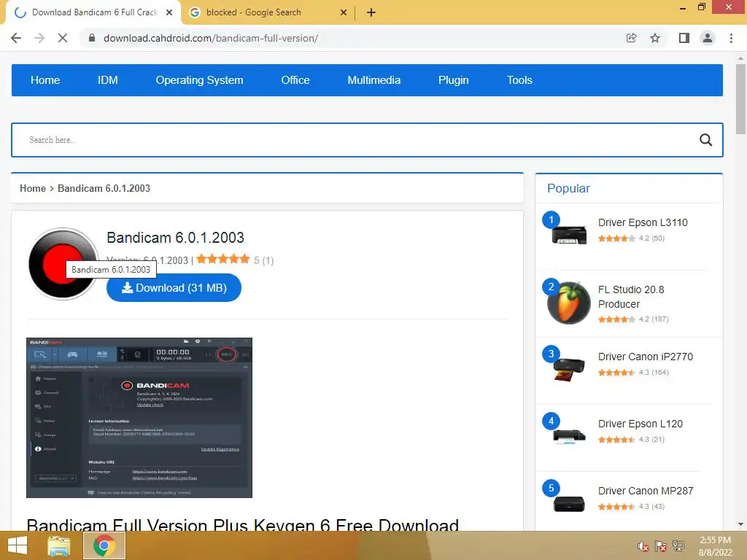This screenshot has width=747, height=560.
Task: Open the browser side panel icon
Action: [x=684, y=38]
